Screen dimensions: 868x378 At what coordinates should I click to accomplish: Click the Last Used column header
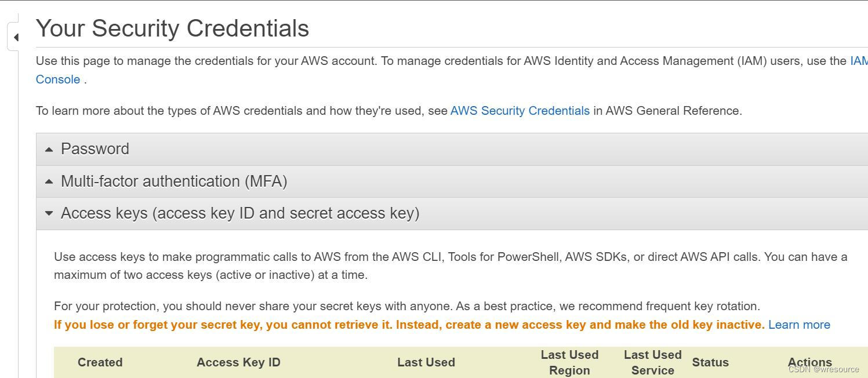[426, 362]
